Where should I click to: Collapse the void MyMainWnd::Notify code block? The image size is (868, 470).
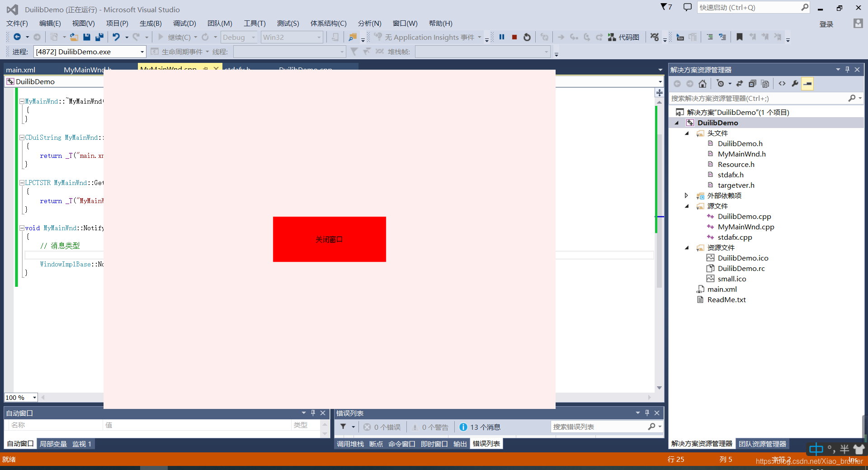22,228
